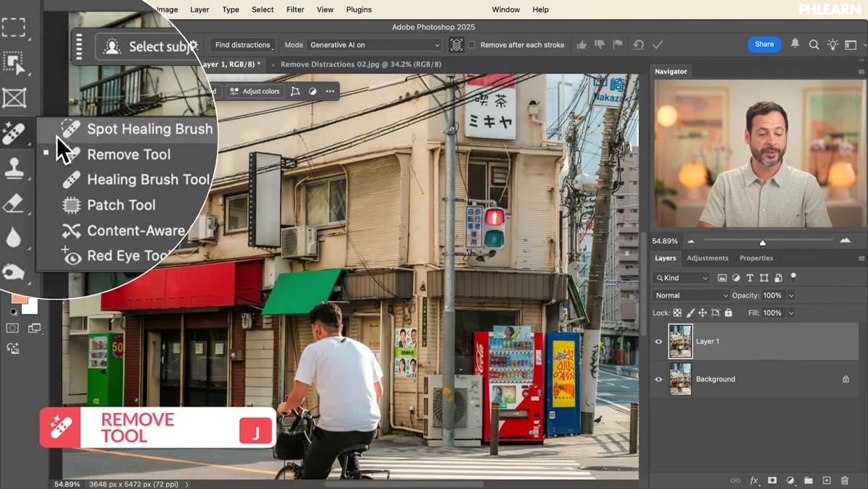Toggle Sample all layers icon
The width and height of the screenshot is (868, 489).
point(456,45)
